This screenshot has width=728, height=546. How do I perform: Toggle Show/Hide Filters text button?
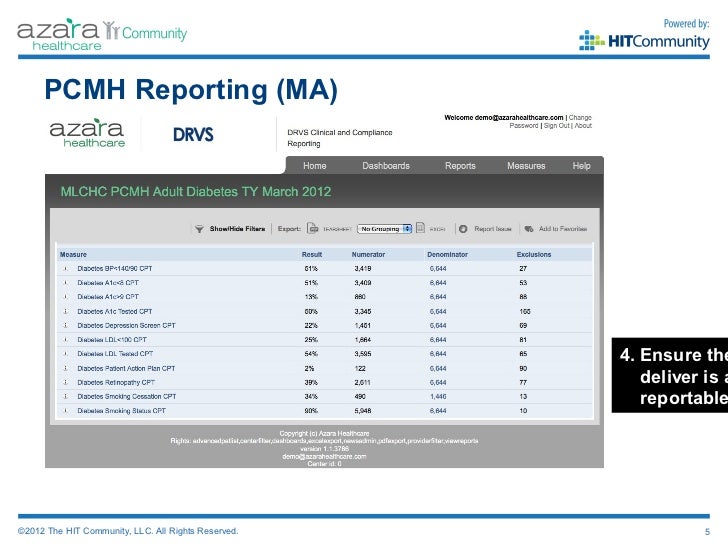(237, 229)
